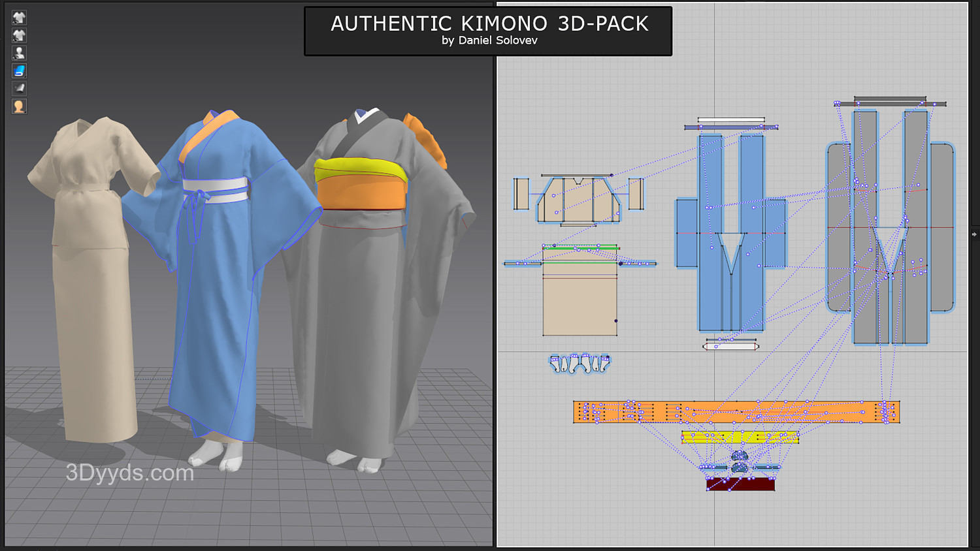The height and width of the screenshot is (551, 980).
Task: Select the yellow obi band pattern piece
Action: (740, 437)
